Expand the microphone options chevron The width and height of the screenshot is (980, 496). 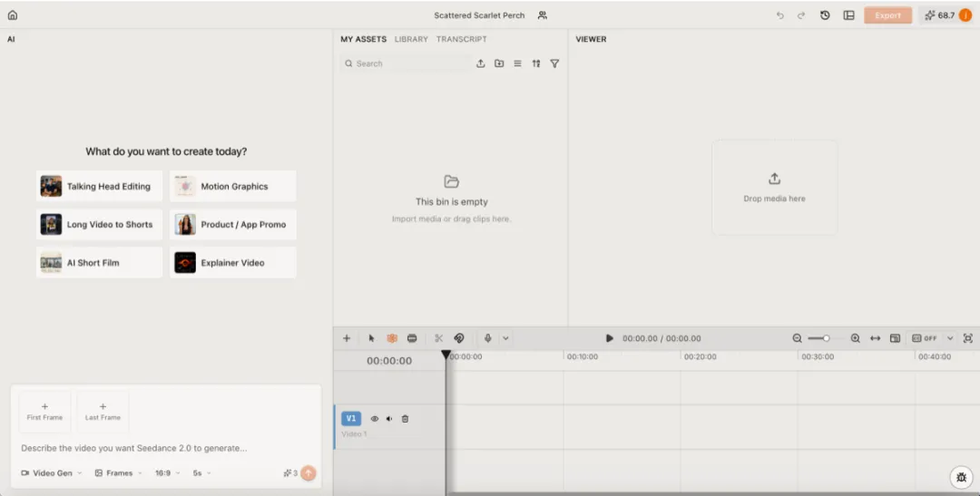point(505,338)
